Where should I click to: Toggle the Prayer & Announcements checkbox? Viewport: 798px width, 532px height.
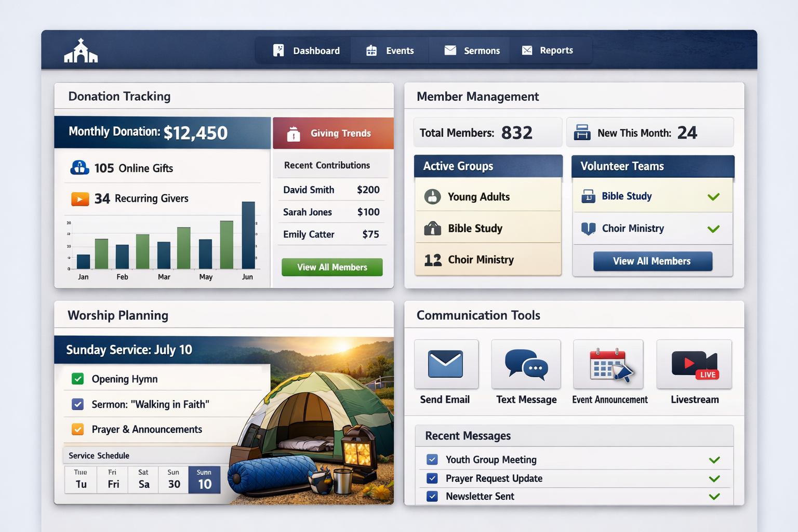click(77, 429)
